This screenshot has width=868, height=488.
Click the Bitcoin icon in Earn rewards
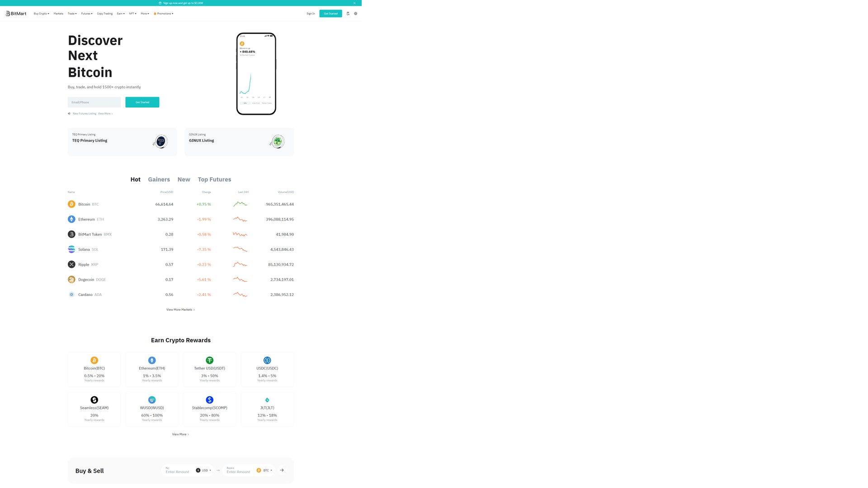[94, 360]
